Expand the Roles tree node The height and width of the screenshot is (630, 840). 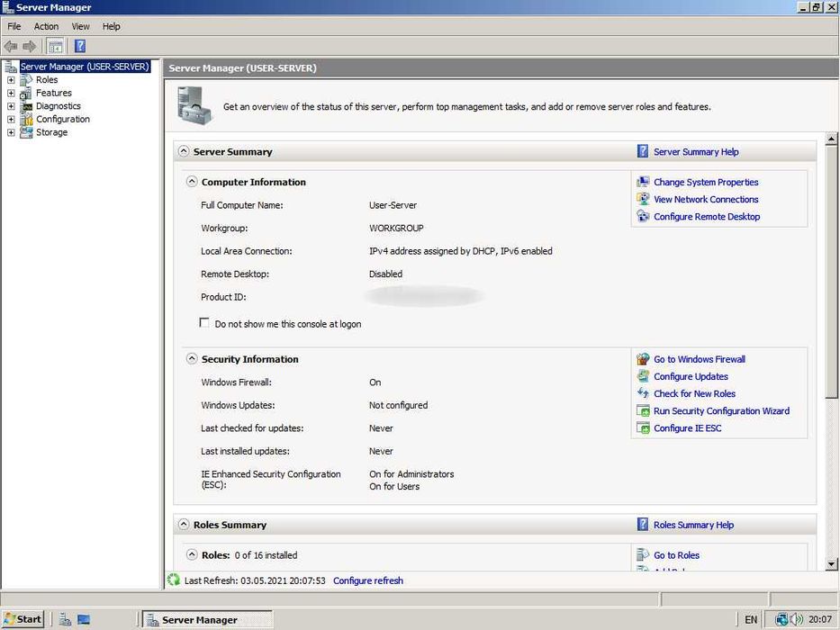11,80
